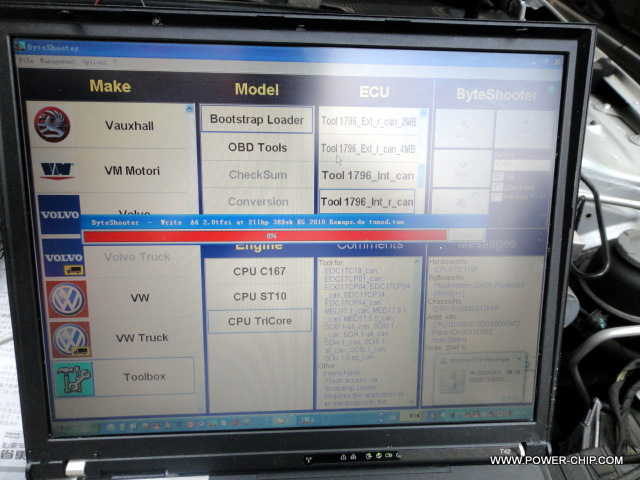Open the File menu
The image size is (640, 480).
pos(26,60)
